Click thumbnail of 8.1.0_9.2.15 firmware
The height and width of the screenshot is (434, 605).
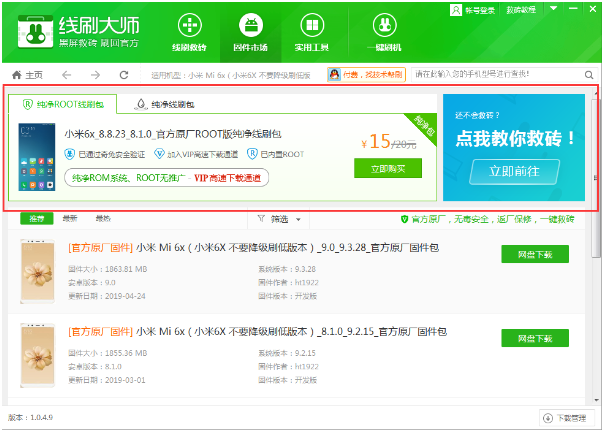coord(37,355)
